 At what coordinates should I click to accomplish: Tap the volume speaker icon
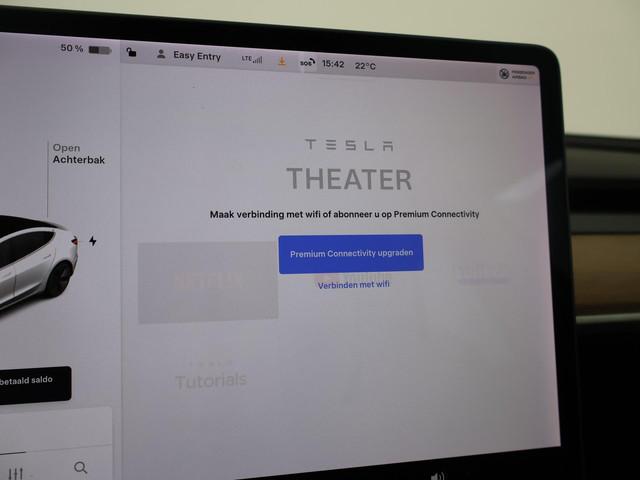click(x=438, y=476)
